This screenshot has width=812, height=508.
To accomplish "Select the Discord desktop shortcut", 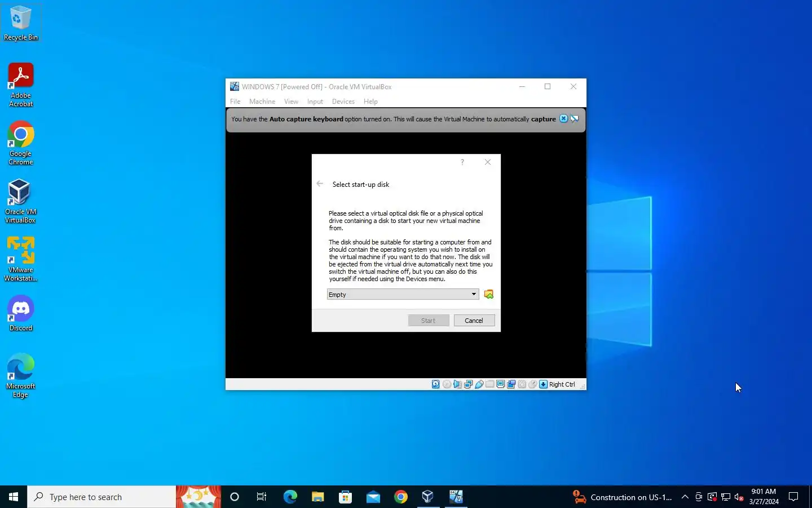I will tap(21, 314).
